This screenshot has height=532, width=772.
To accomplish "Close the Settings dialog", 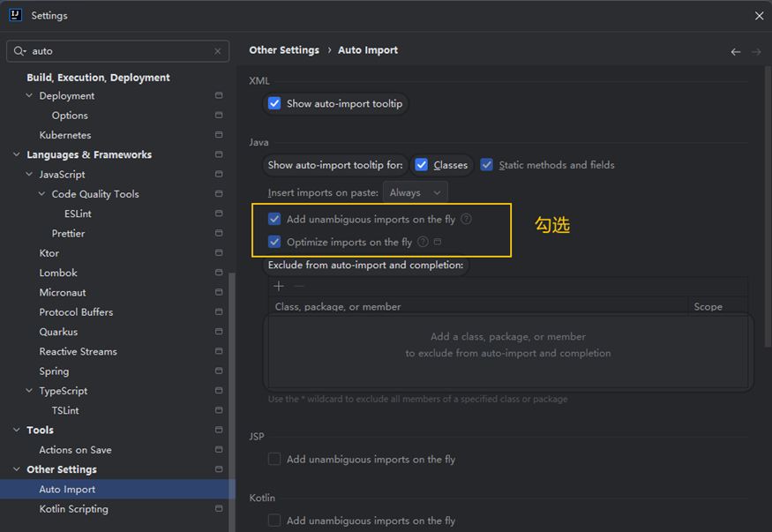I will click(x=759, y=16).
